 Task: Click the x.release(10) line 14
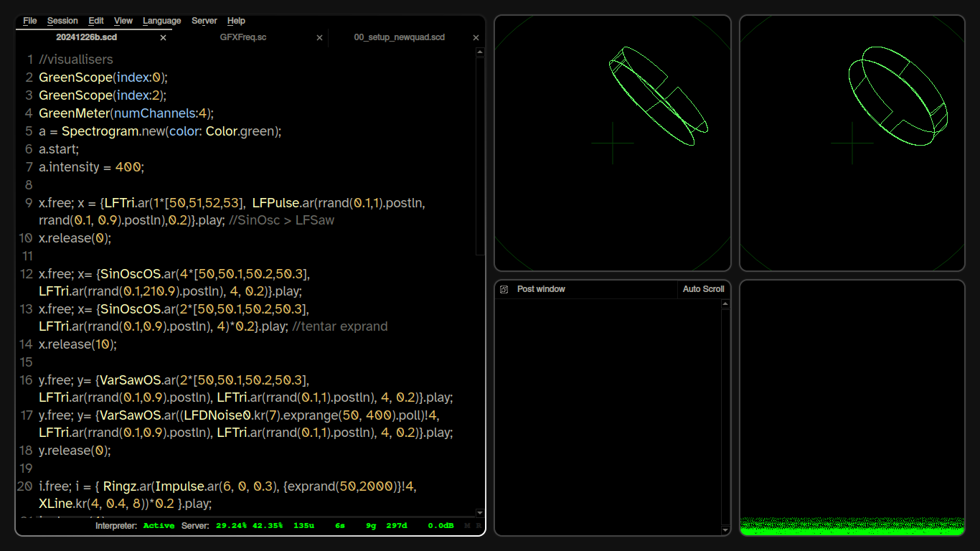pyautogui.click(x=77, y=344)
